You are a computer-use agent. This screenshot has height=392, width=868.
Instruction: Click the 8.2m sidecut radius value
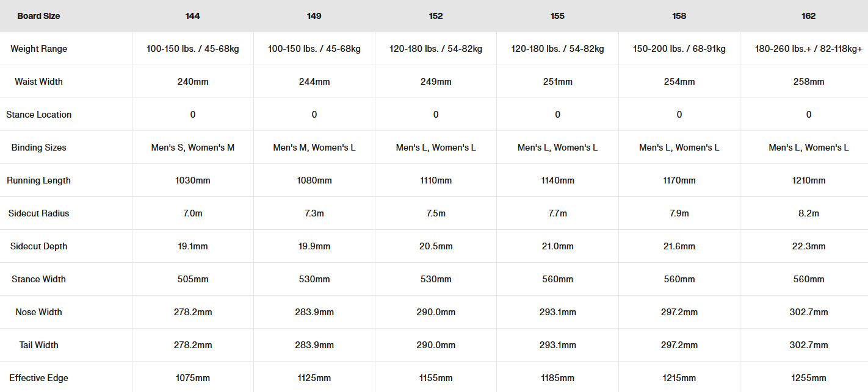(808, 213)
